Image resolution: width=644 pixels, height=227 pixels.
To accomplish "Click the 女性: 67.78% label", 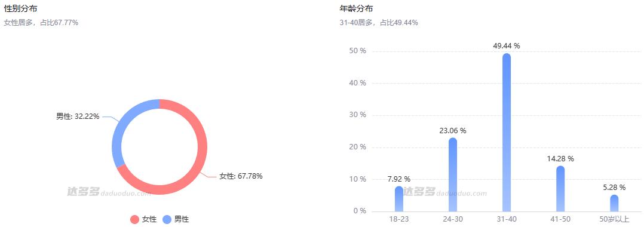I will 241,176.
